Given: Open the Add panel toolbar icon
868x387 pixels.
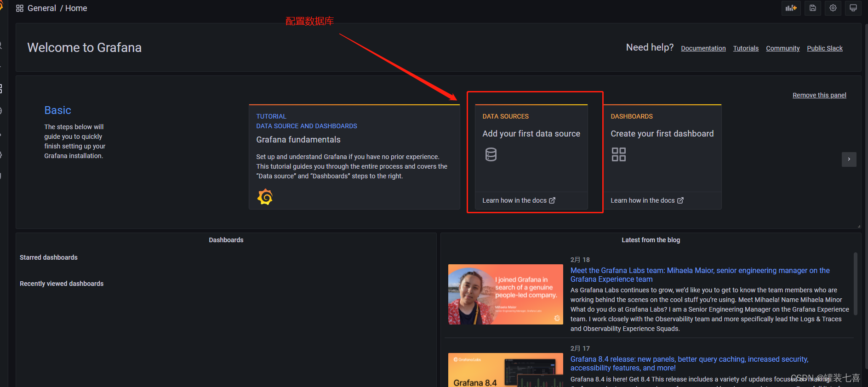Looking at the screenshot, I should click(791, 8).
